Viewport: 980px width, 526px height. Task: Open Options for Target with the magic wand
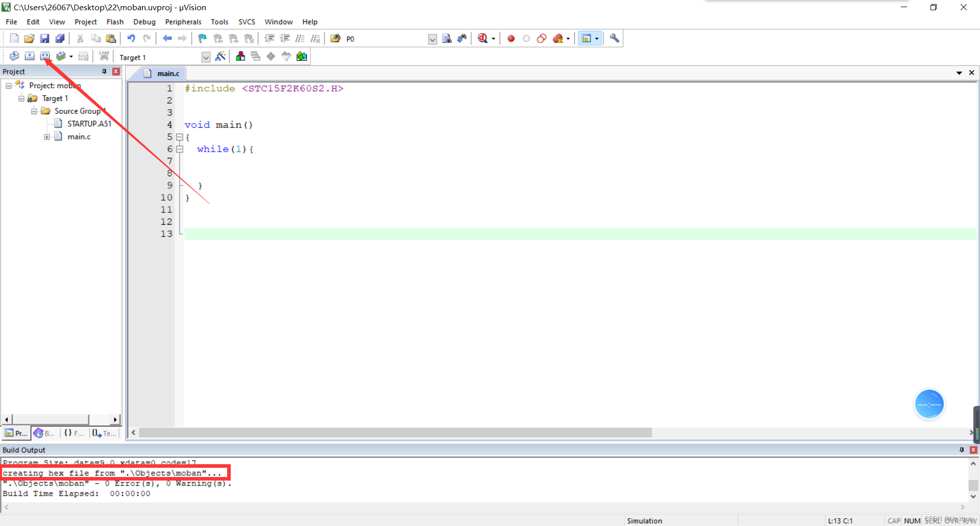point(220,56)
